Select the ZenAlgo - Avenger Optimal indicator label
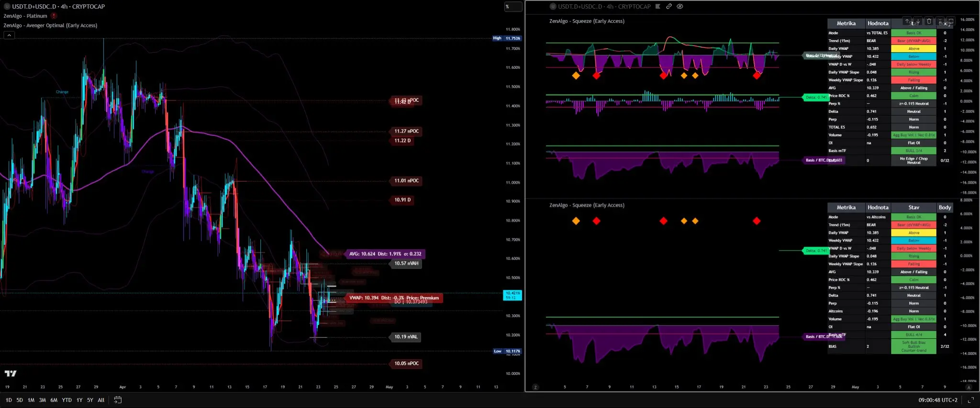 (x=50, y=25)
